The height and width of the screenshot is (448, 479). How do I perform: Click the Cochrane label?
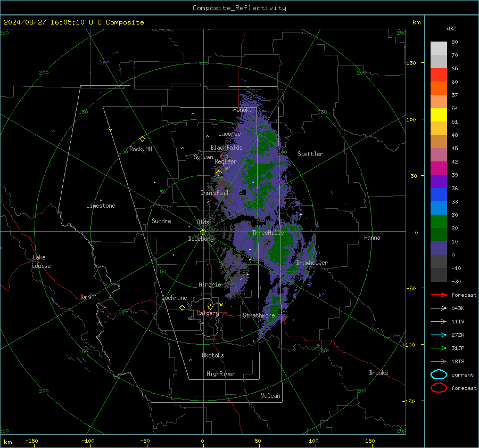174,298
